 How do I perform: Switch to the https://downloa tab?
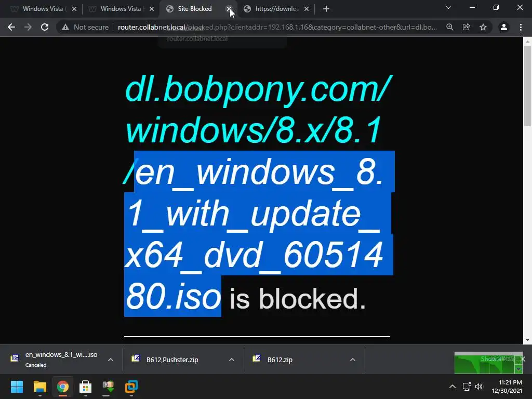click(276, 9)
